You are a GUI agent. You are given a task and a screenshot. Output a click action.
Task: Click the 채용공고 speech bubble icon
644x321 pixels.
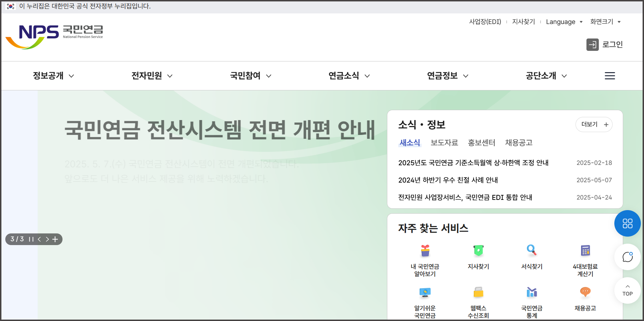pos(585,292)
